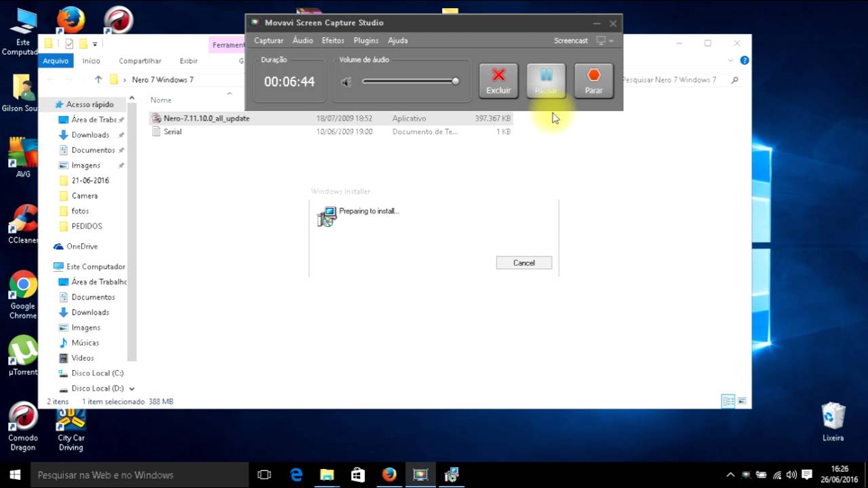Open Vídeos under Este Computador
Screen dimensions: 868x488
tap(83, 358)
